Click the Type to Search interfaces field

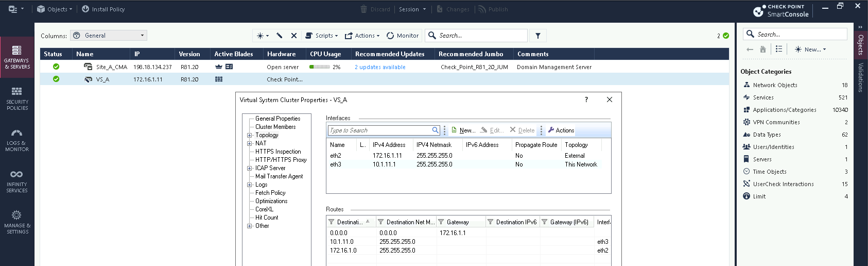pos(380,130)
